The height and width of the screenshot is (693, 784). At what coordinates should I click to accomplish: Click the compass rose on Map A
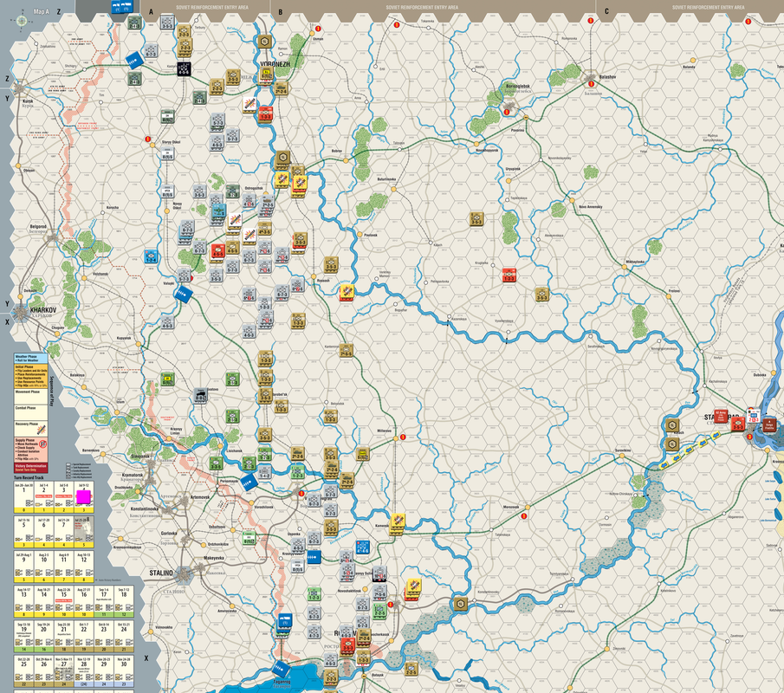(22, 21)
